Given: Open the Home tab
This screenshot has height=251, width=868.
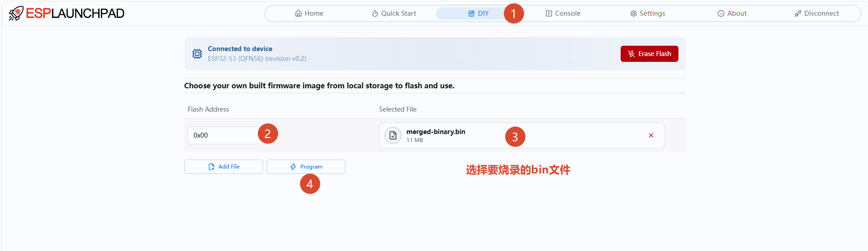Looking at the screenshot, I should (x=309, y=13).
